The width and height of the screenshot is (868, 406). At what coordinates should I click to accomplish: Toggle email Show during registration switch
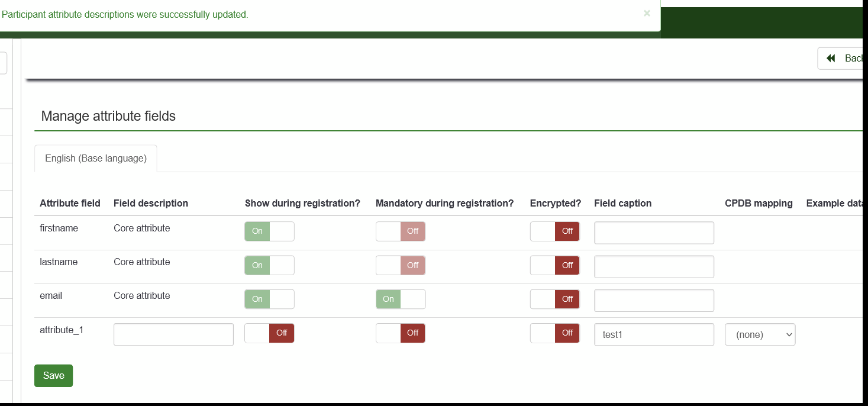coord(269,299)
